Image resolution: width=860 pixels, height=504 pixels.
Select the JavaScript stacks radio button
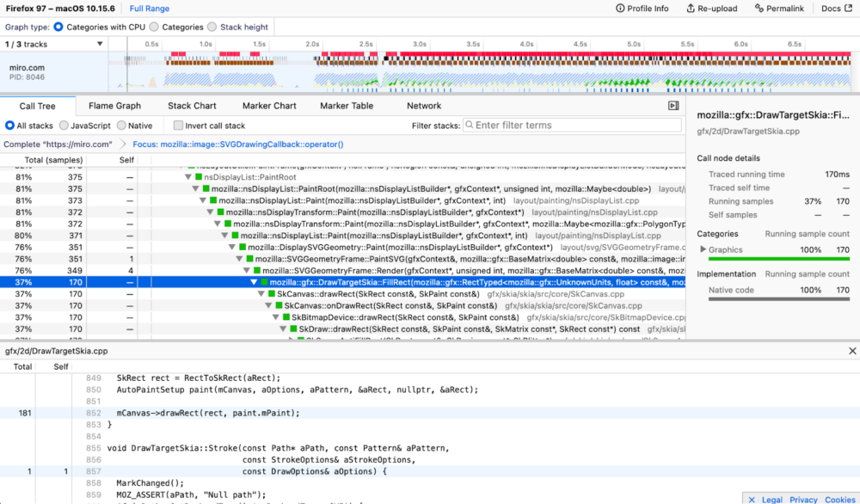point(64,126)
